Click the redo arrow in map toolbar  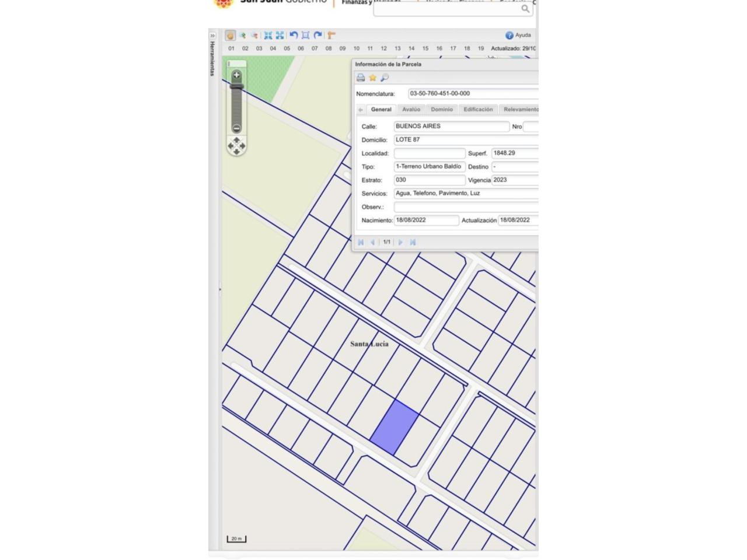317,36
